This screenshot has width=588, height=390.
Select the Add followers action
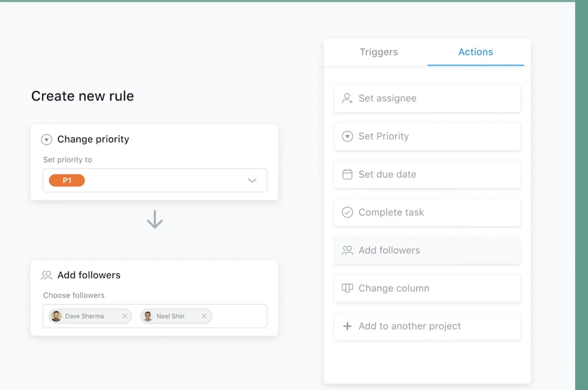tap(427, 250)
